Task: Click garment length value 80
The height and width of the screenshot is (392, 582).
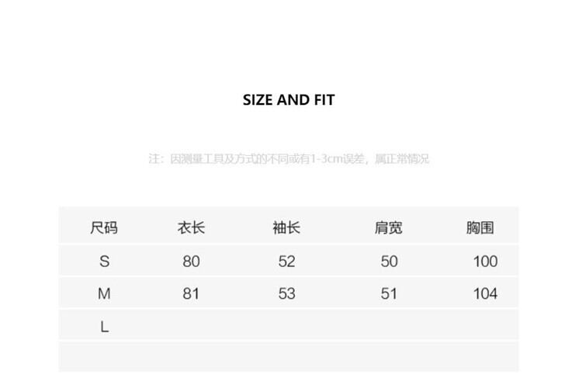Action: click(x=191, y=262)
